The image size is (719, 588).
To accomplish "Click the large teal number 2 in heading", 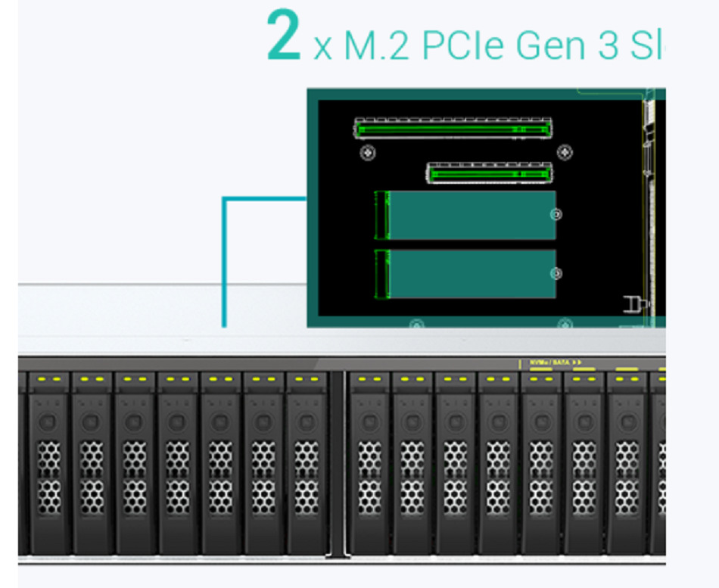I will click(x=283, y=38).
